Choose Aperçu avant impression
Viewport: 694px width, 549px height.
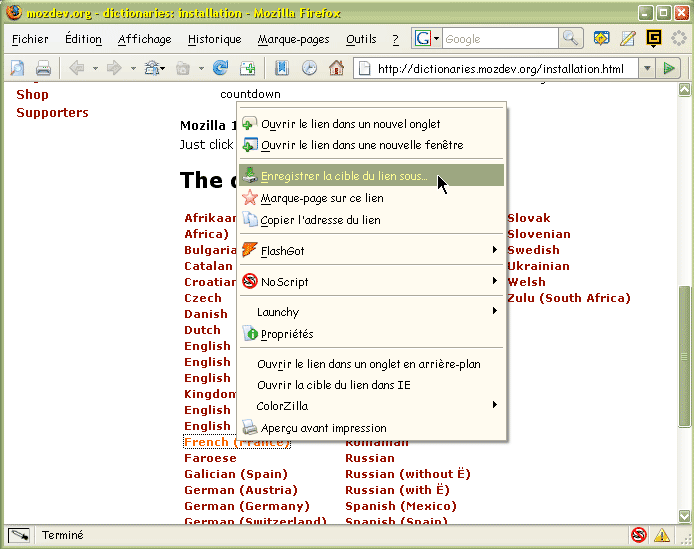[371, 428]
